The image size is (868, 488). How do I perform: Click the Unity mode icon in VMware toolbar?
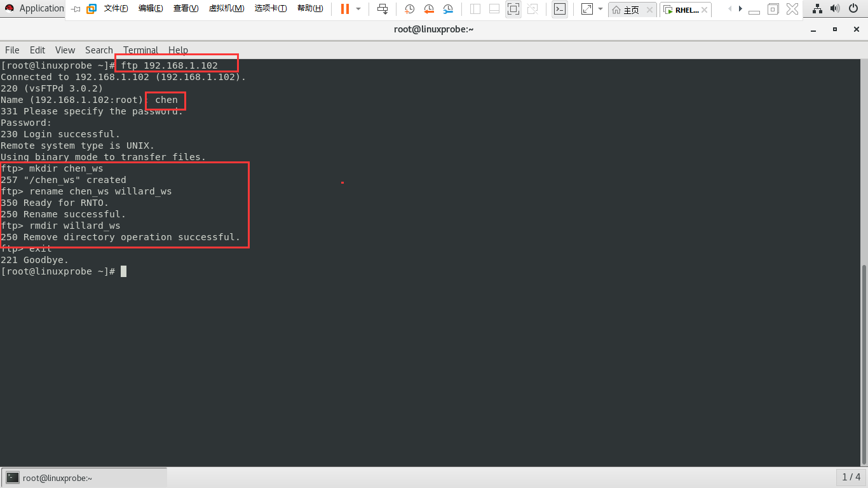pyautogui.click(x=532, y=9)
